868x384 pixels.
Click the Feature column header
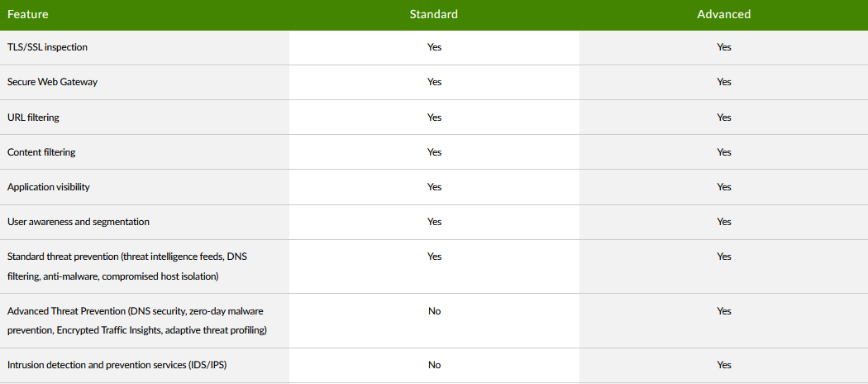pos(27,14)
